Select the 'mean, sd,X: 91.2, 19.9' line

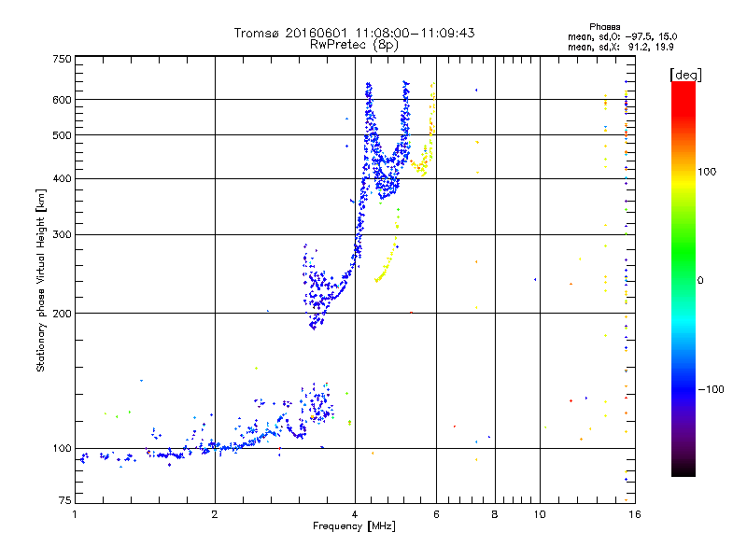pyautogui.click(x=620, y=47)
